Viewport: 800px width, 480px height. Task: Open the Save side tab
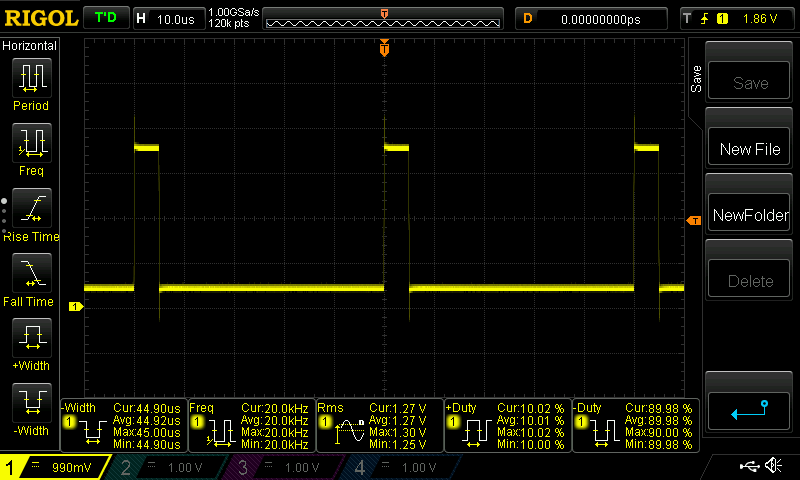[x=695, y=79]
